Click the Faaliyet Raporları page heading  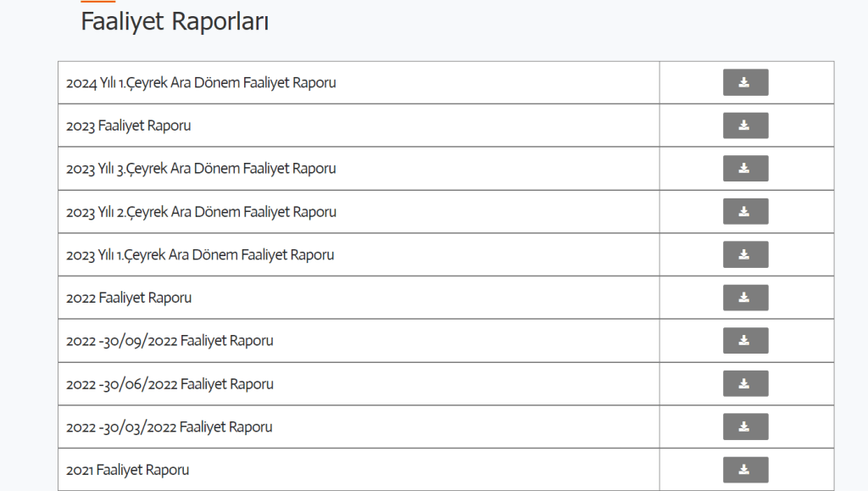pos(175,23)
